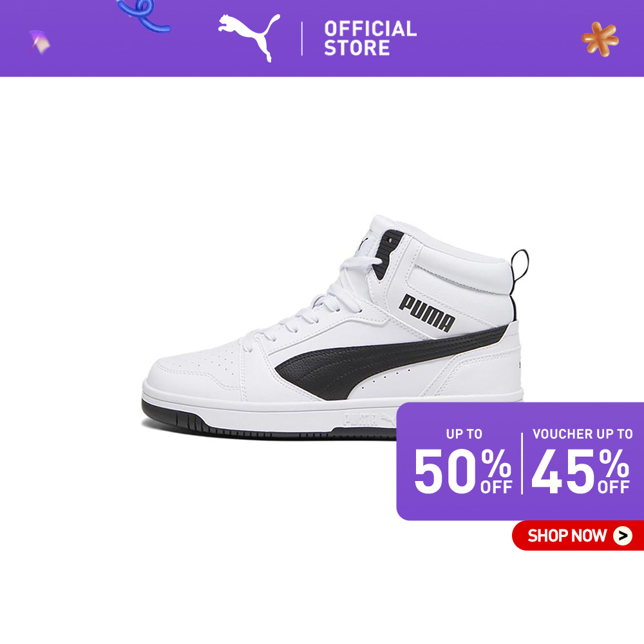Click the arrow circle icon beside SHOP NOW
This screenshot has width=644, height=644.
pyautogui.click(x=623, y=536)
